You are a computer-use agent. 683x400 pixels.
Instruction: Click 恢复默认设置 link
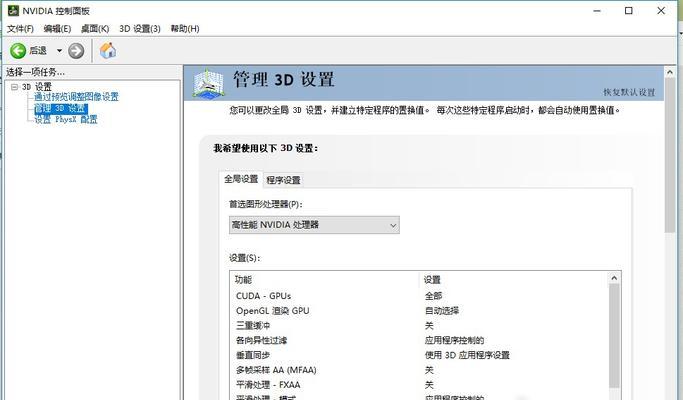629,92
